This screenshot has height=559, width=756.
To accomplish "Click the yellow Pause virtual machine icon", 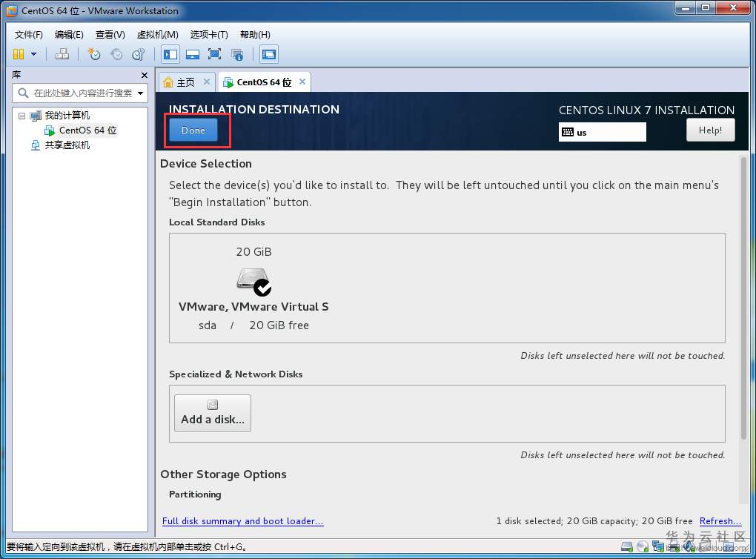I will 19,54.
